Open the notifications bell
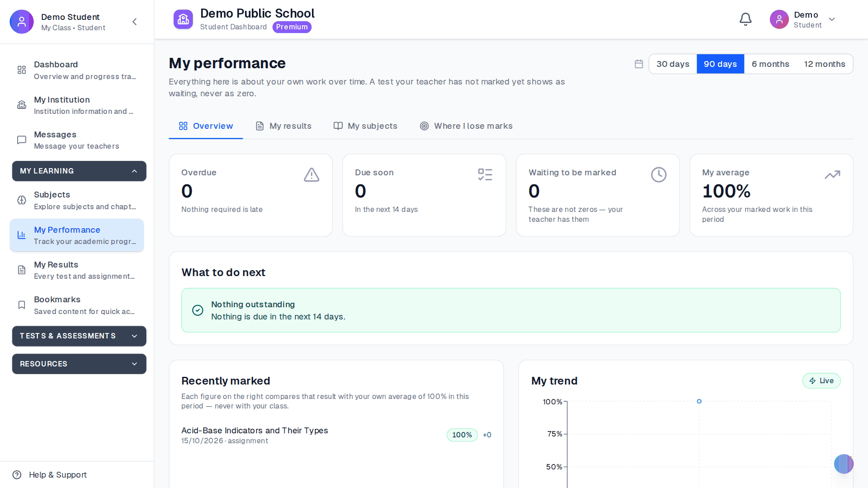This screenshot has height=488, width=868. click(745, 19)
